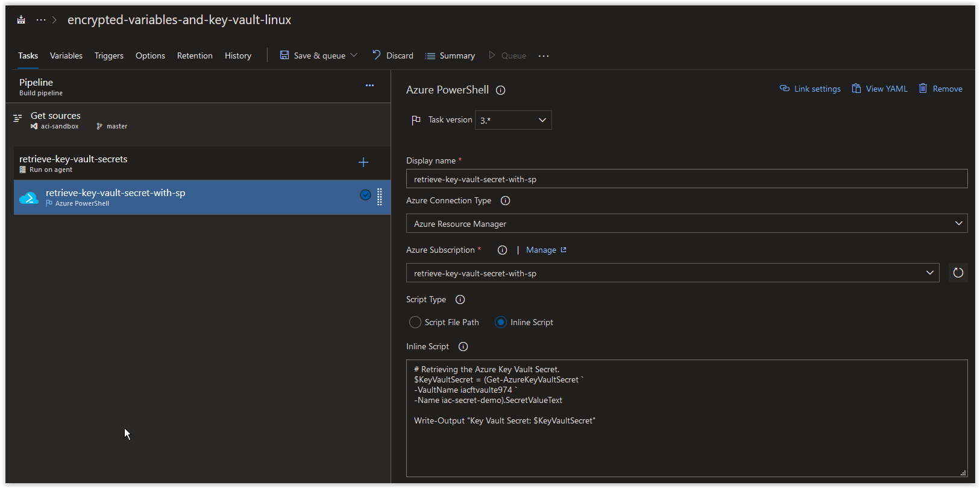The width and height of the screenshot is (980, 488).
Task: Open the Azure Connection Type dropdown
Action: pos(687,224)
